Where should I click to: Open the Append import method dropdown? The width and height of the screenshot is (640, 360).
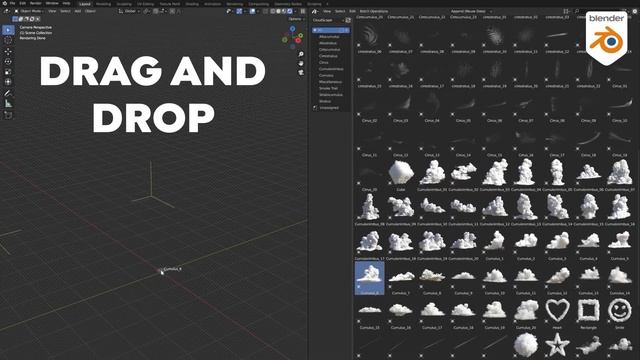pos(471,11)
